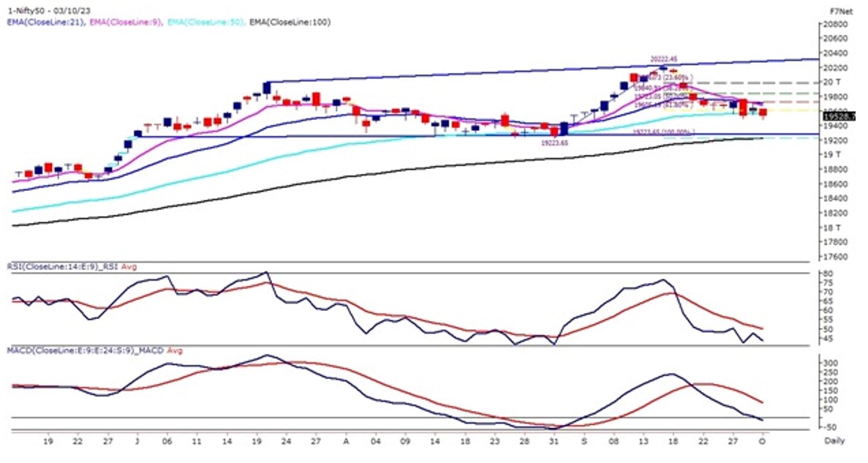The height and width of the screenshot is (463, 868).
Task: Click the red Avg label in RSI panel
Action: click(x=129, y=267)
